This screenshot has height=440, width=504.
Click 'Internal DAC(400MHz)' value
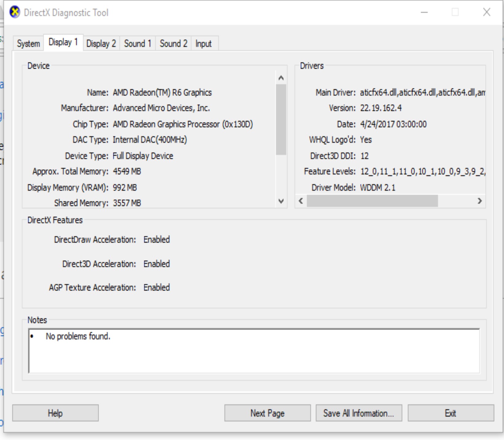click(x=150, y=140)
